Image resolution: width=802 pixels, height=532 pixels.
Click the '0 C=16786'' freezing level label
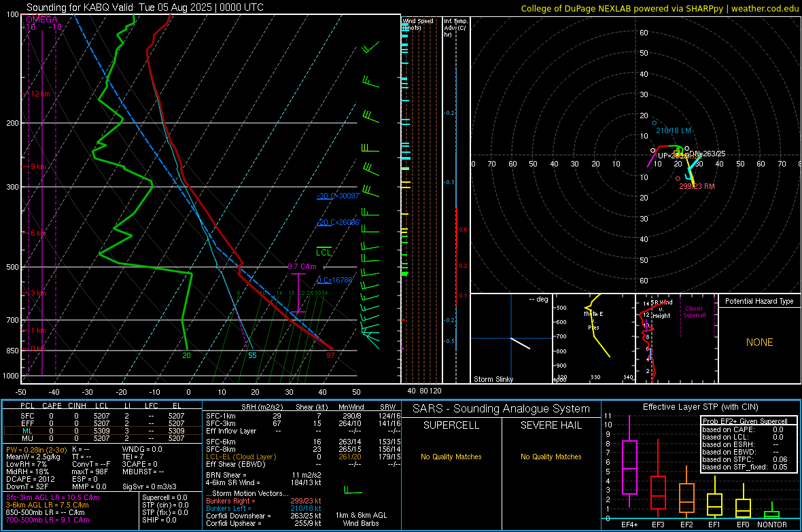click(334, 280)
